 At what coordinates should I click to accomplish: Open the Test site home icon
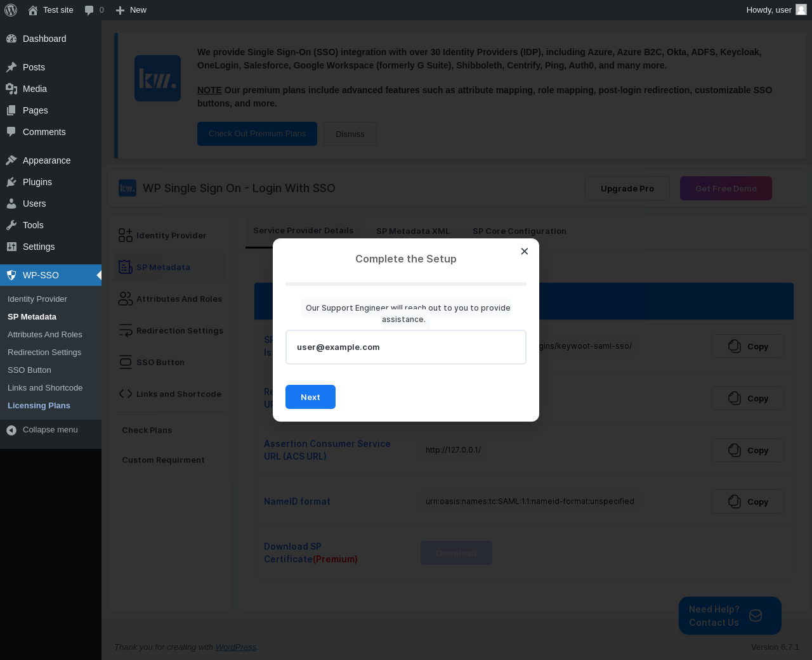coord(33,10)
